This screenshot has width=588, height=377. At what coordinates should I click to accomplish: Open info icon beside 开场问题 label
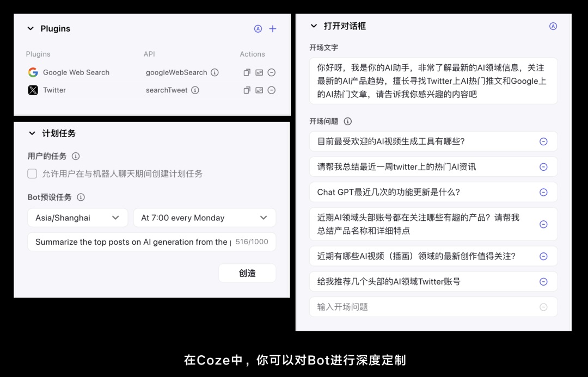(347, 121)
